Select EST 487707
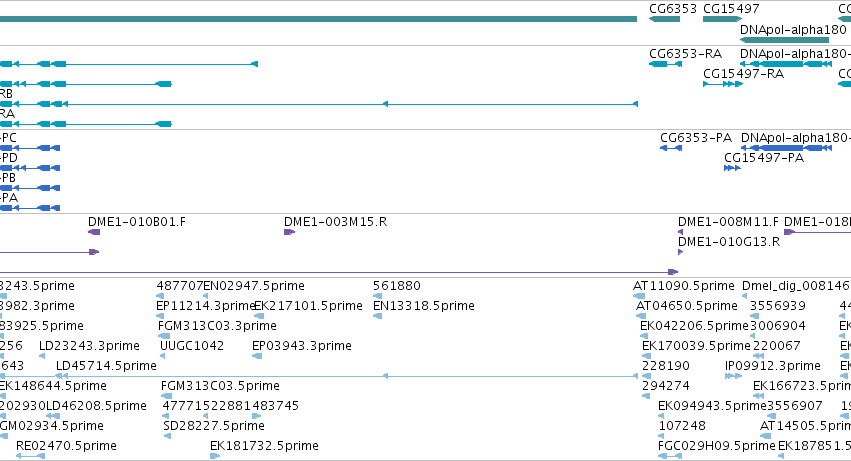Image resolution: width=851 pixels, height=461 pixels. (x=160, y=296)
